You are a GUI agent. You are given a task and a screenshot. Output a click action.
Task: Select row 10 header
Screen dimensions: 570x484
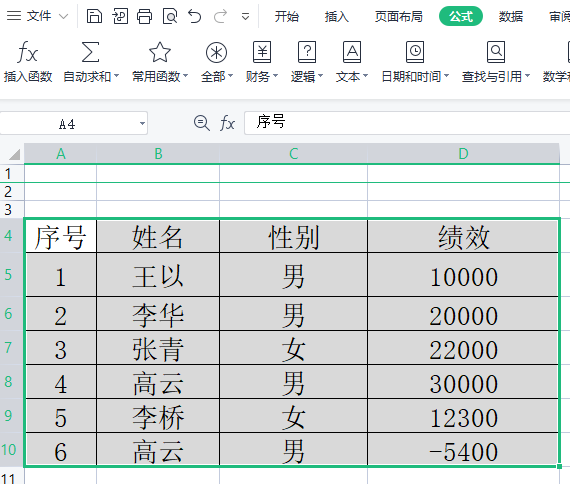tap(12, 450)
